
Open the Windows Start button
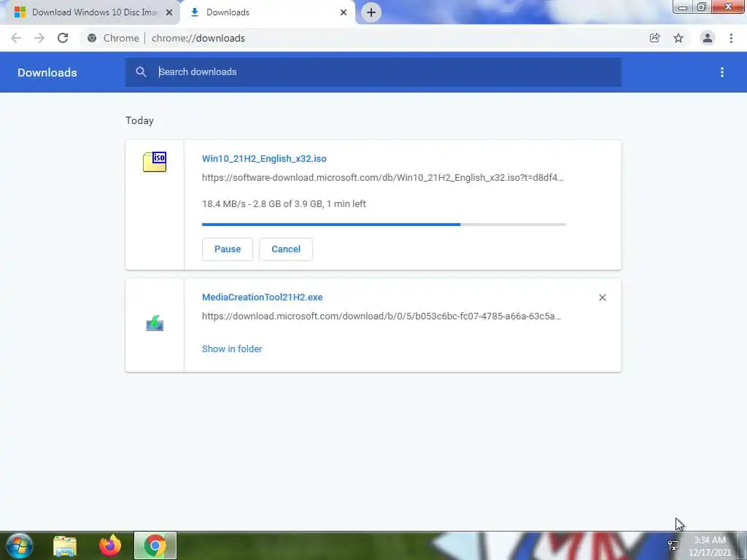pyautogui.click(x=20, y=545)
